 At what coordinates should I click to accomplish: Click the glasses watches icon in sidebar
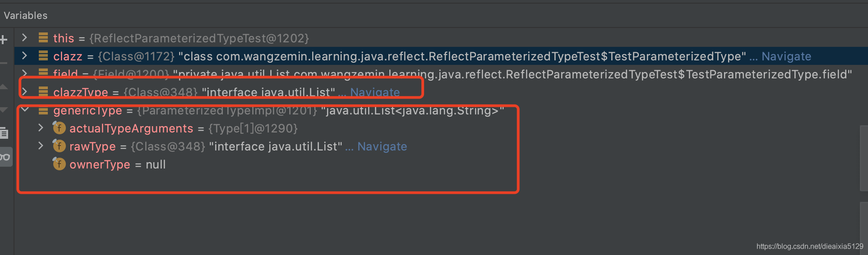coord(5,157)
